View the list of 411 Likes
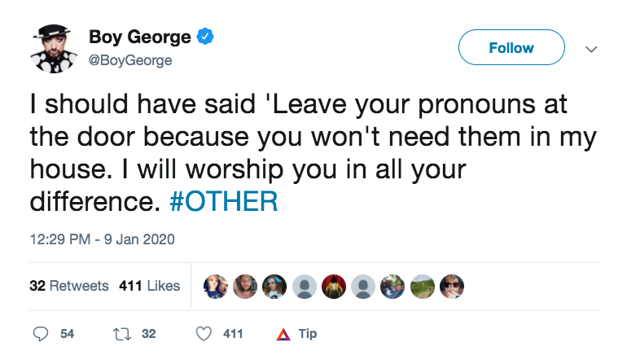627x364 pixels. tap(149, 286)
